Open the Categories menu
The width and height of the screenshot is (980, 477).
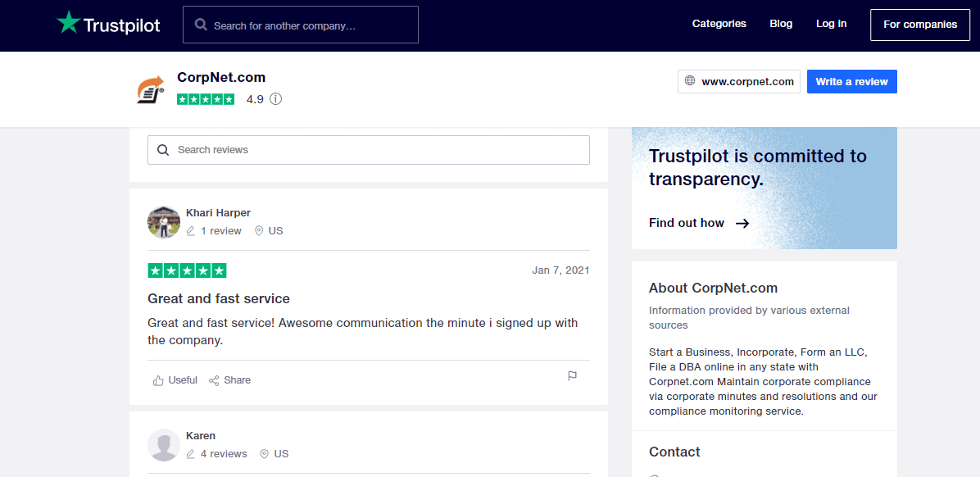pos(719,24)
